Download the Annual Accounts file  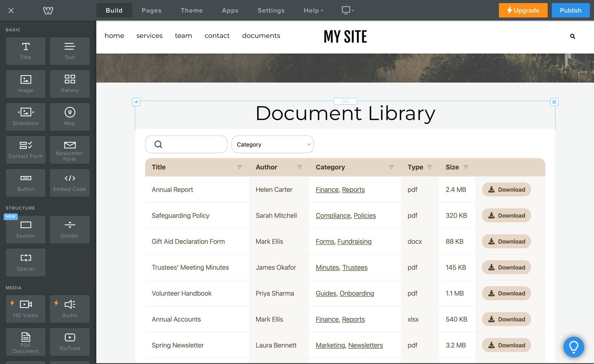[506, 319]
